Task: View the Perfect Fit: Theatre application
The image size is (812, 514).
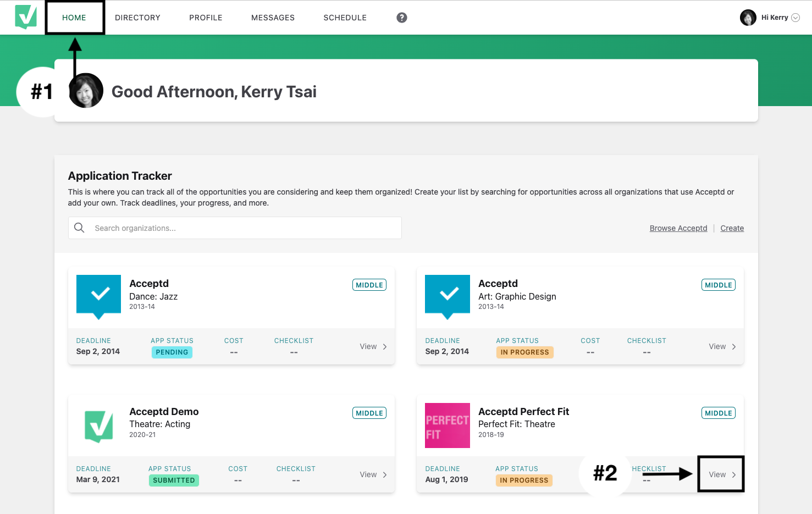Action: coord(722,474)
